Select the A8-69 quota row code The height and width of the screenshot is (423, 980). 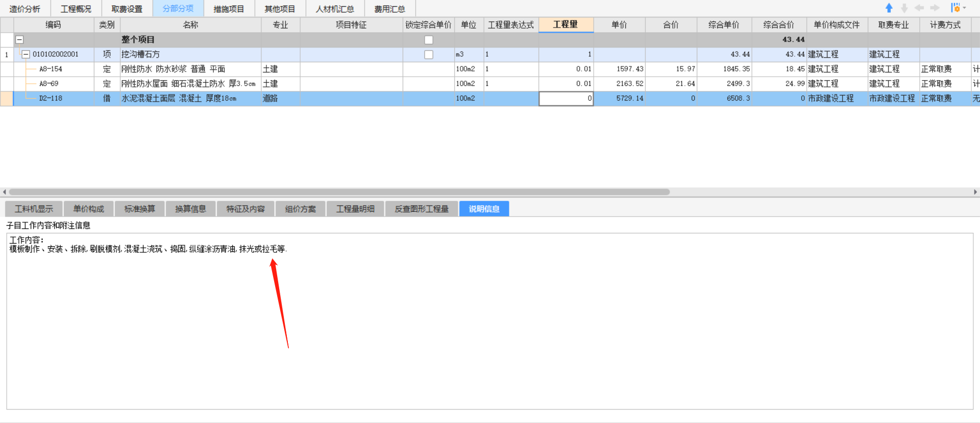pos(49,84)
